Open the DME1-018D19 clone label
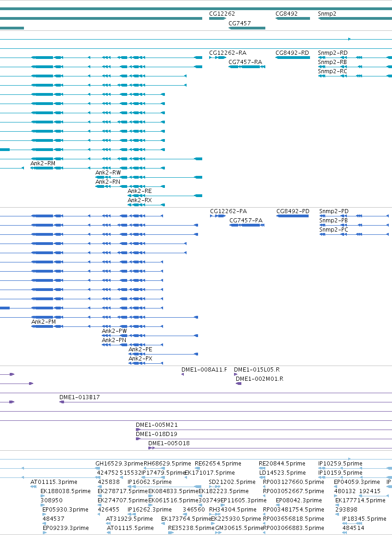The image size is (392, 535). pyautogui.click(x=157, y=434)
